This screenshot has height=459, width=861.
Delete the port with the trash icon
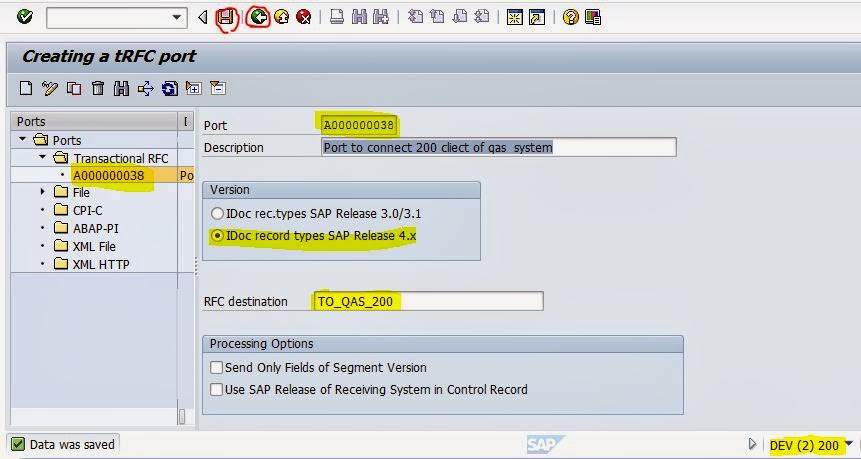97,88
